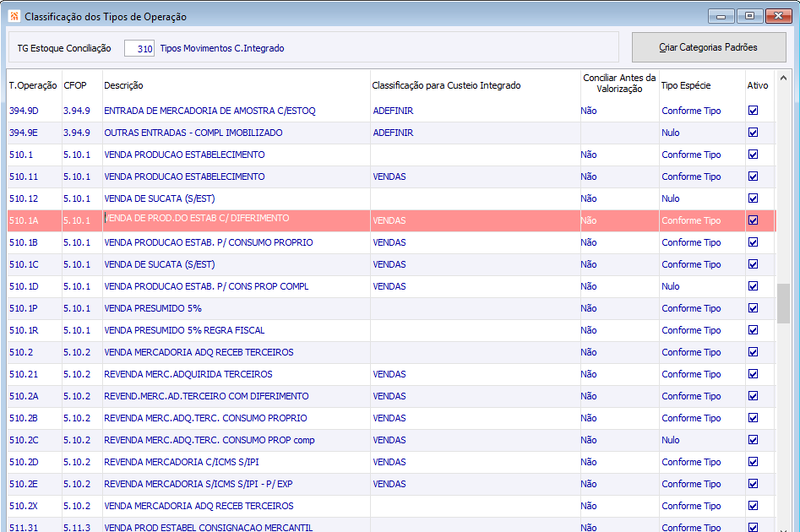Click ADEFINIR classification in row 394.9E
Screen dimensions: 800x532
point(393,133)
